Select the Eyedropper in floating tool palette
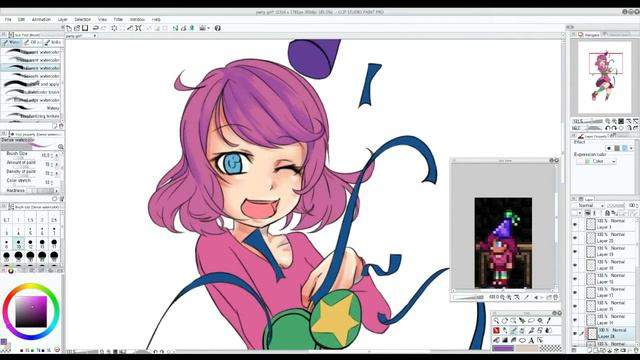The image size is (640, 360). [549, 321]
